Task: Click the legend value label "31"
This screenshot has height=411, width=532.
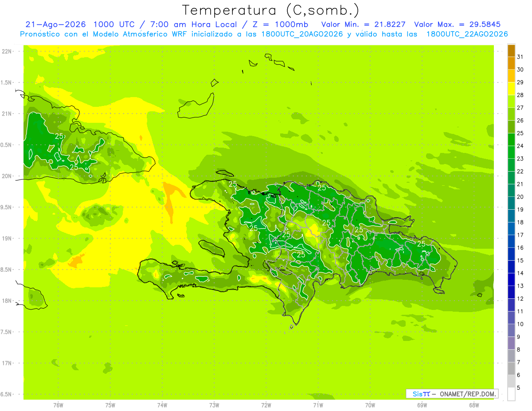Action: [520, 57]
